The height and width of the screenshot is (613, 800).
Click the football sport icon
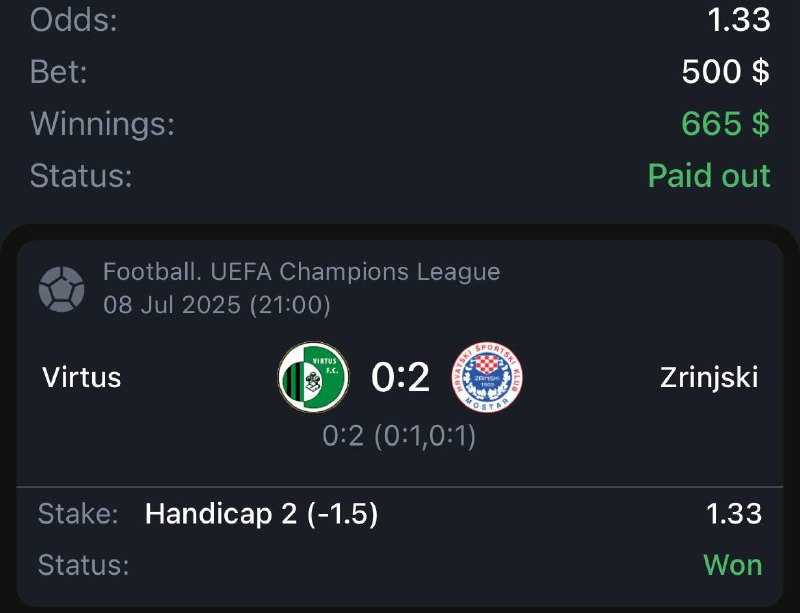(61, 287)
